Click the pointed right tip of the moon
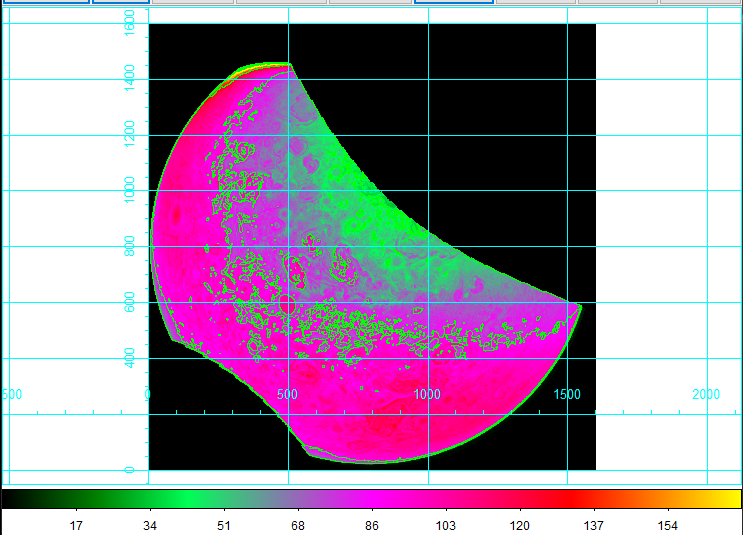The width and height of the screenshot is (743, 535). [579, 306]
